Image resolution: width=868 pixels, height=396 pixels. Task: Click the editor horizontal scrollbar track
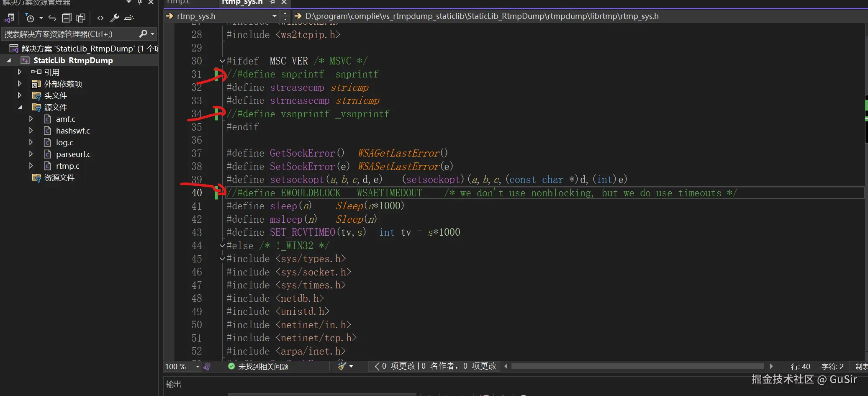pyautogui.click(x=639, y=366)
